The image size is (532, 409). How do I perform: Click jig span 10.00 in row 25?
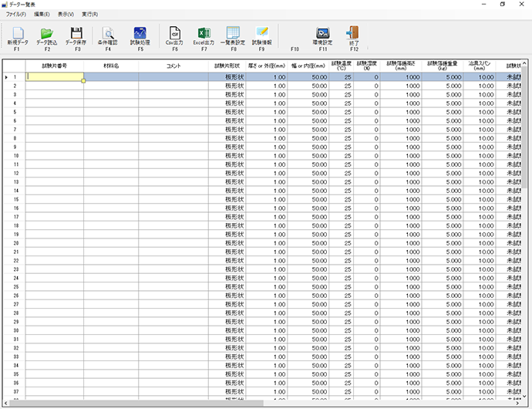click(x=480, y=287)
